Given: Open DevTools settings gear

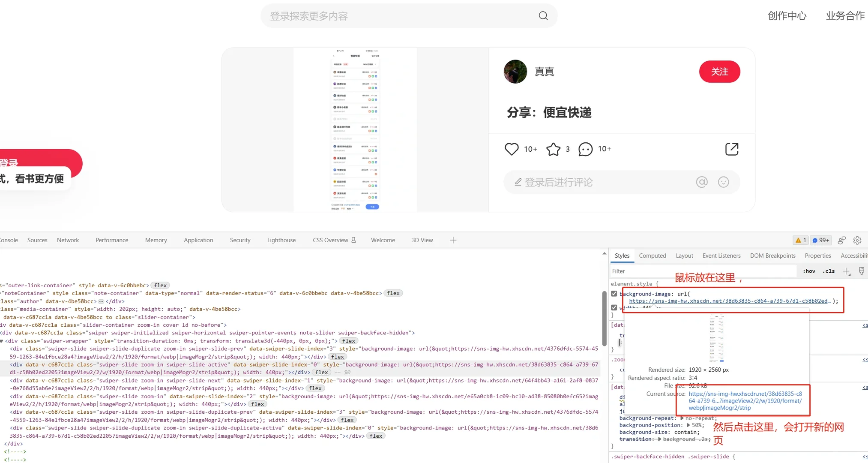Looking at the screenshot, I should pyautogui.click(x=857, y=240).
